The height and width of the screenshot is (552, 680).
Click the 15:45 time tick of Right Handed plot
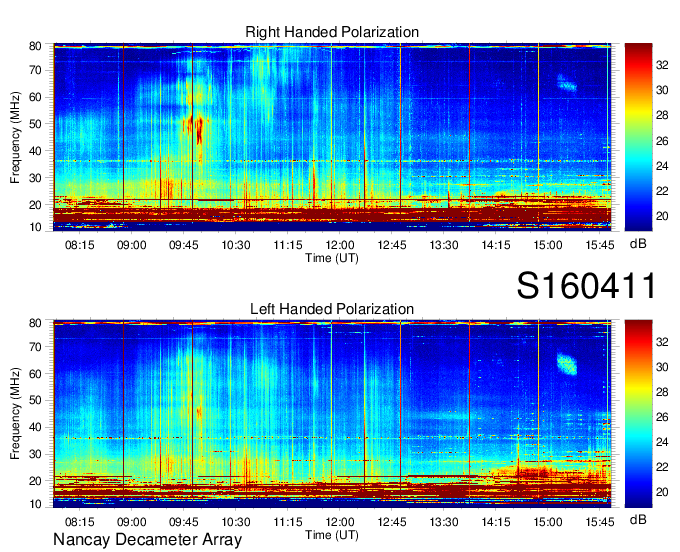coord(600,245)
